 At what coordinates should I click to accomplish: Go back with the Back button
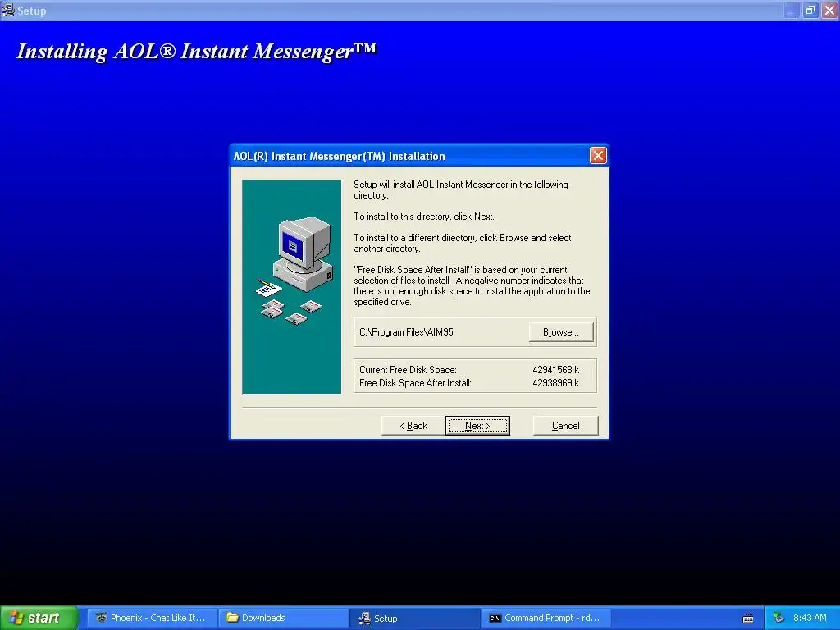click(x=413, y=426)
